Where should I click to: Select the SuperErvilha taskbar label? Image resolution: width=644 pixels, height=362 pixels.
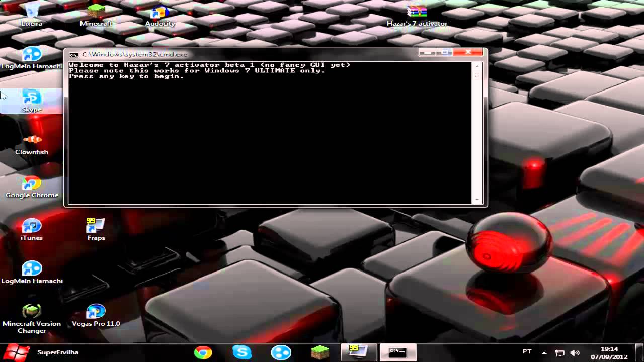pyautogui.click(x=58, y=352)
